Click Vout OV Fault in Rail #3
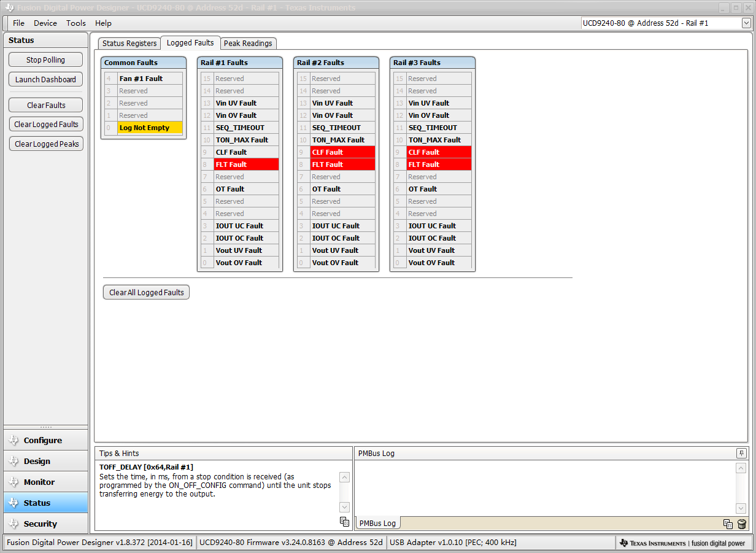 [x=439, y=263]
